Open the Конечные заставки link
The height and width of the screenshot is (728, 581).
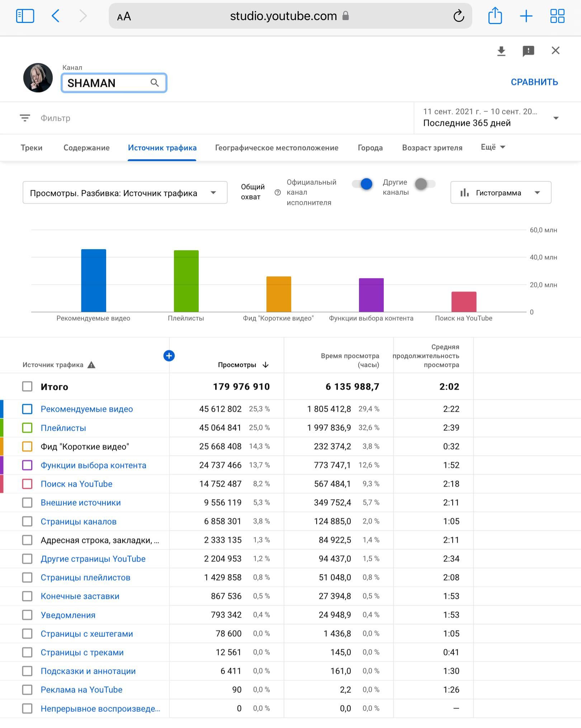(80, 596)
